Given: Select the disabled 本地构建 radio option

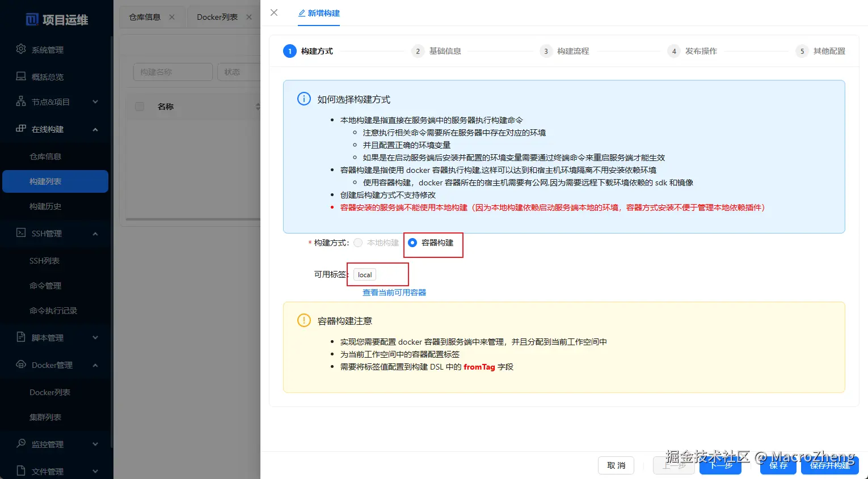Looking at the screenshot, I should click(358, 243).
